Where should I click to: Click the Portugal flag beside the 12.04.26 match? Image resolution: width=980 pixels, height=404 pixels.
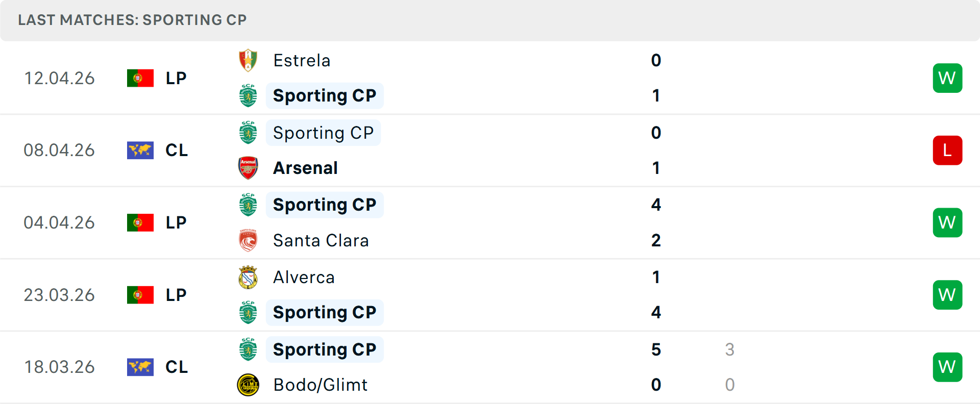(x=140, y=78)
